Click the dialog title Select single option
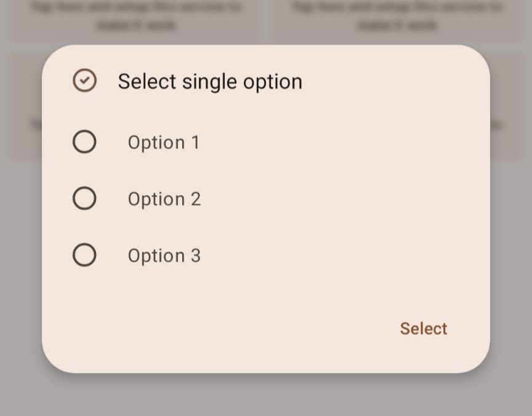 tap(209, 81)
